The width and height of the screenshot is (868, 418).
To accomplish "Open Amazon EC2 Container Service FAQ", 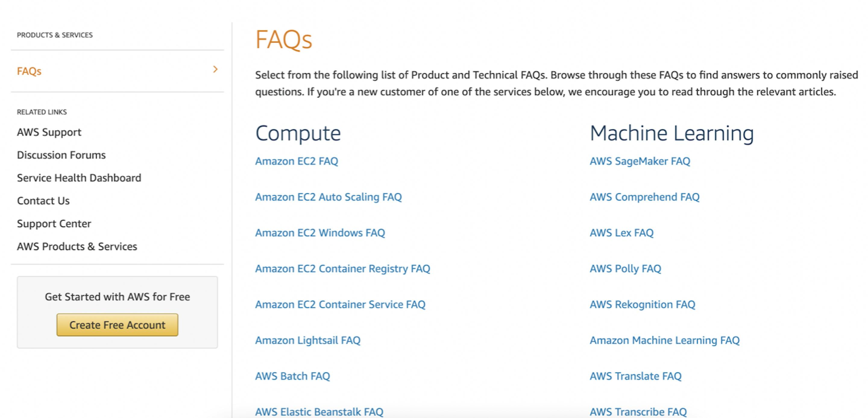I will tap(340, 304).
